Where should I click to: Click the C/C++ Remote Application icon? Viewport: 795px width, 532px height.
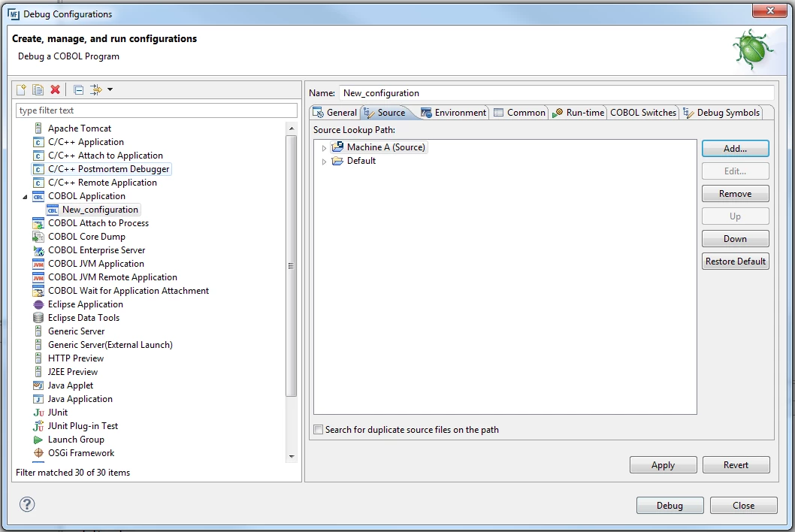pyautogui.click(x=38, y=183)
